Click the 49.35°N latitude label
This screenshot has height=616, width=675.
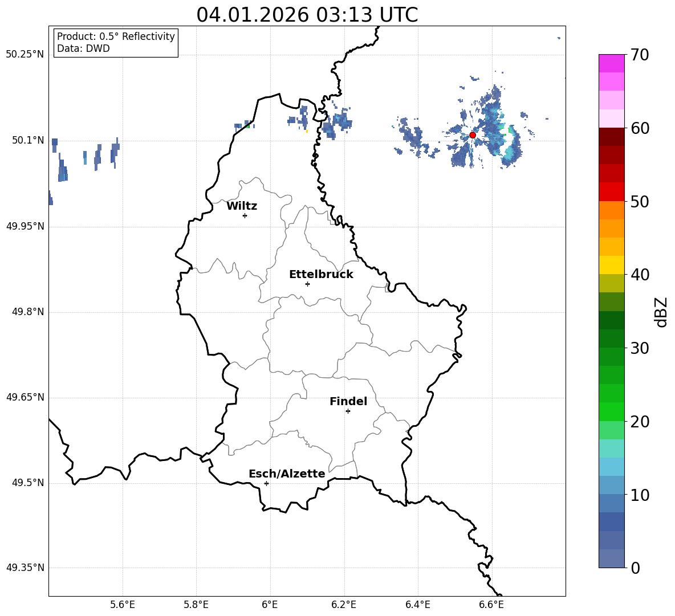(x=25, y=568)
